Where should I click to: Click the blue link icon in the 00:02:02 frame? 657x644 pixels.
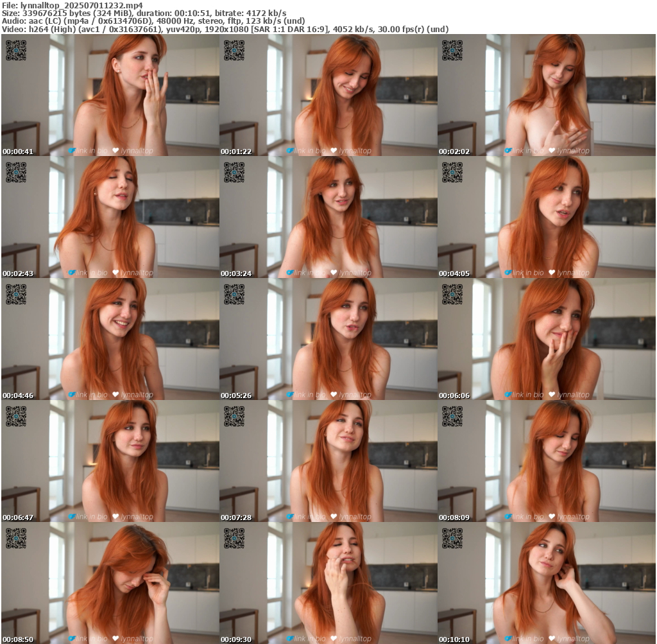point(508,151)
